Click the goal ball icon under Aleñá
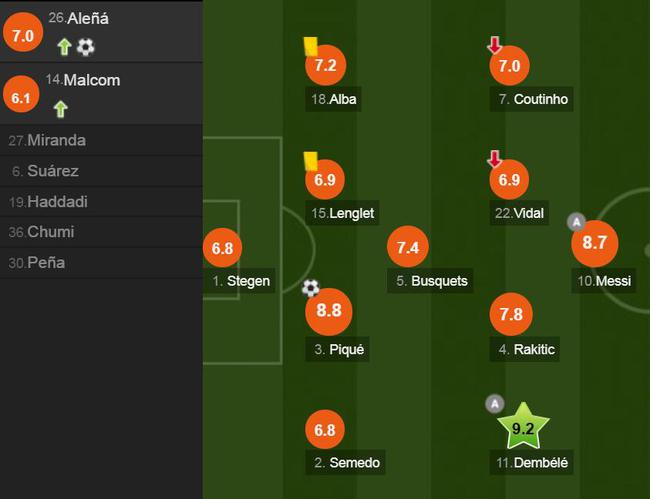The width and height of the screenshot is (650, 499). 85,47
